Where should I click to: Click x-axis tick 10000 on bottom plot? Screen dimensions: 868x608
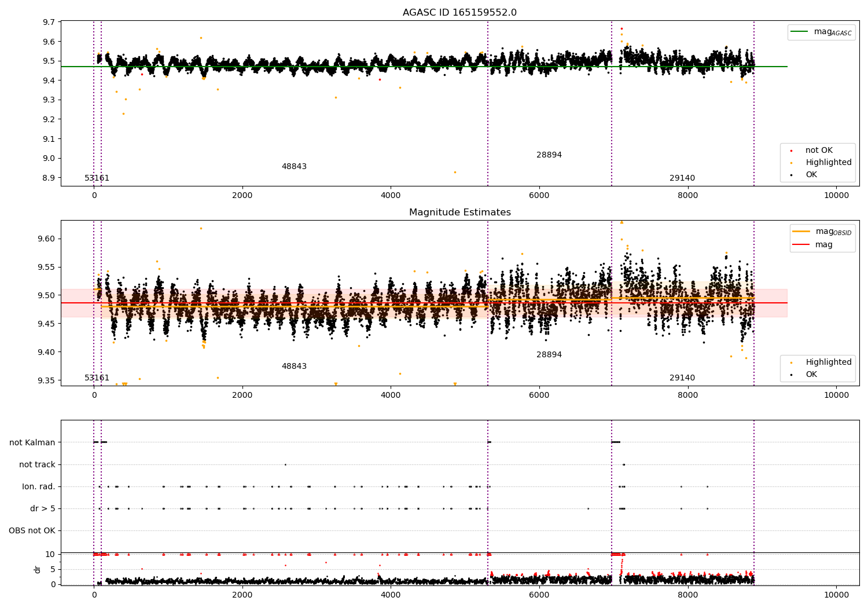836,595
